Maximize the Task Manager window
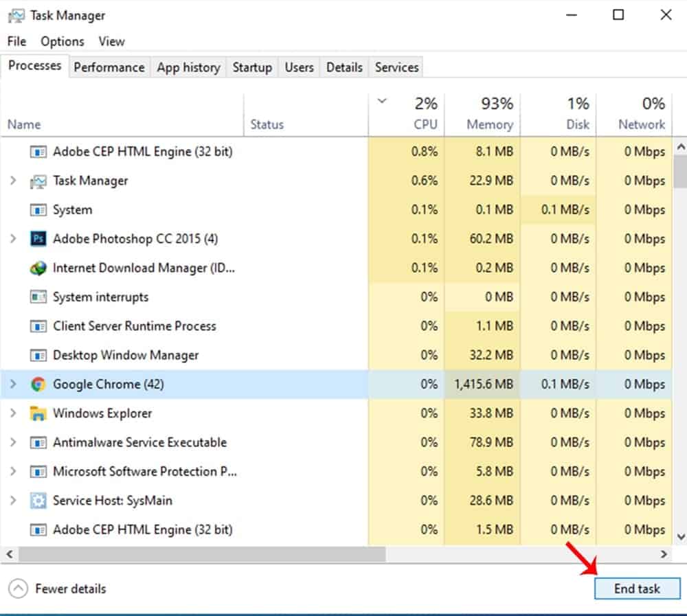The height and width of the screenshot is (616, 687). tap(618, 15)
